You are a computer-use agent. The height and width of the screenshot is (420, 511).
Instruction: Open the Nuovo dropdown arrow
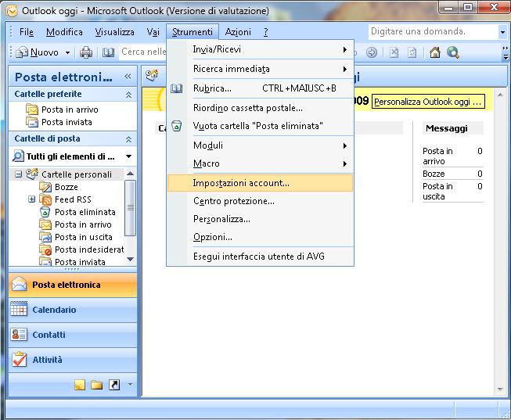67,52
